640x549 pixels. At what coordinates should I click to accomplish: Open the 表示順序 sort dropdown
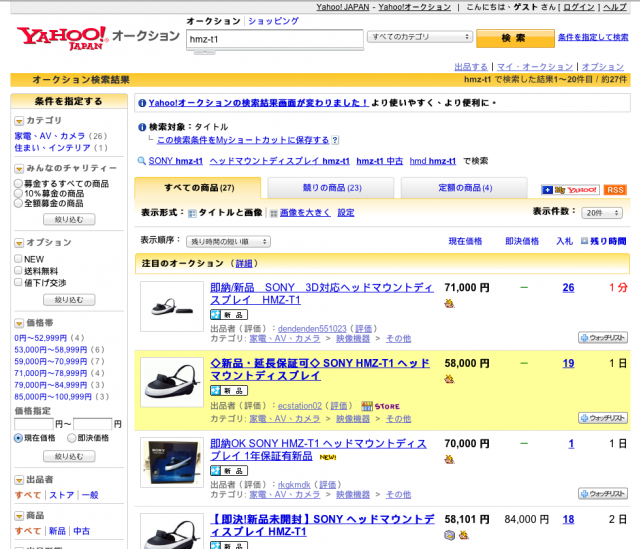point(228,242)
